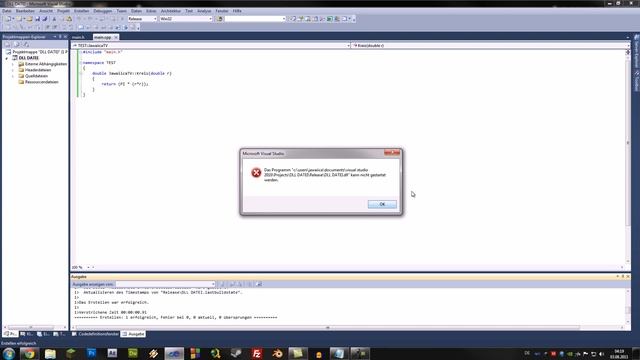Click the Ausgabe horizontal scrollbar

328,327
